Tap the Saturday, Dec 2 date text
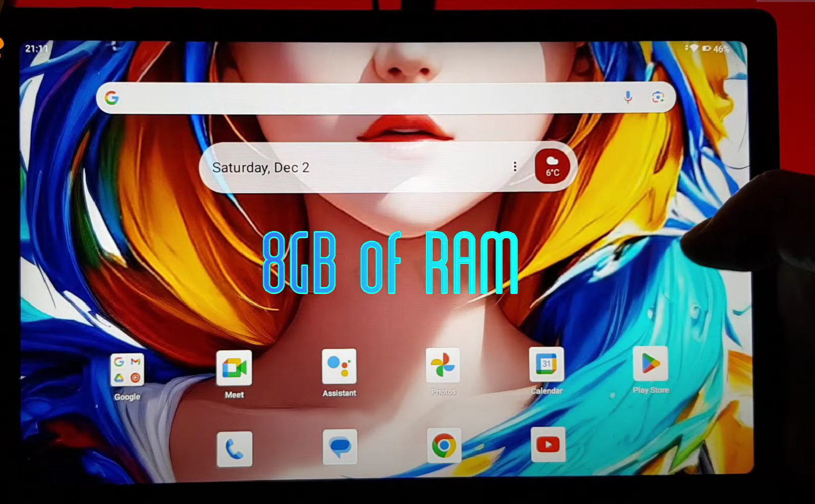815x504 pixels. [x=261, y=168]
